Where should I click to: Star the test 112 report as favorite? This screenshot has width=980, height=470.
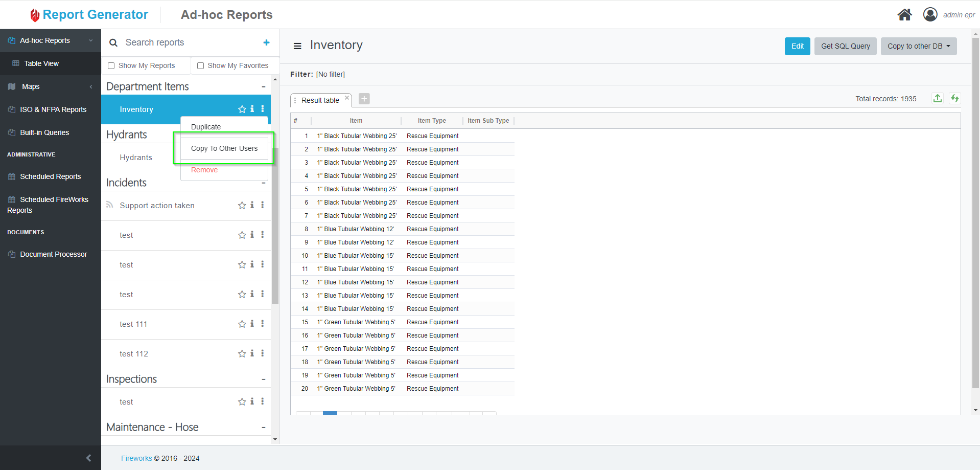[x=242, y=353]
